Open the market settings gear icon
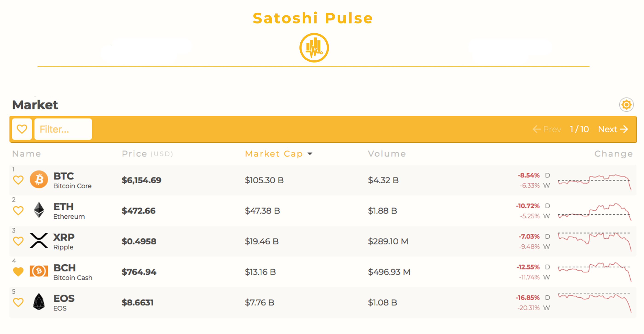644x334 pixels. tap(626, 104)
